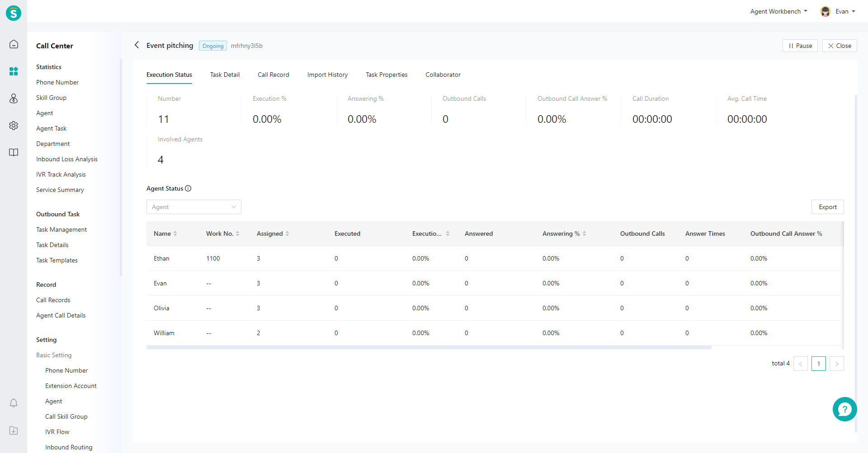868x453 pixels.
Task: Open Extension Account setting
Action: tap(71, 386)
